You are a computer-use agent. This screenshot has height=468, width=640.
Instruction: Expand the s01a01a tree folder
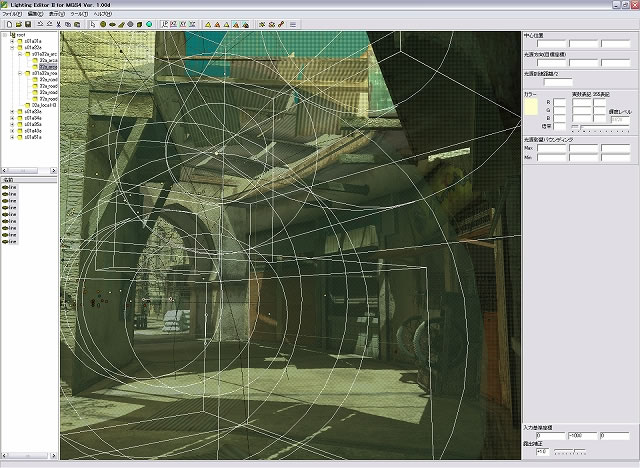pyautogui.click(x=12, y=40)
